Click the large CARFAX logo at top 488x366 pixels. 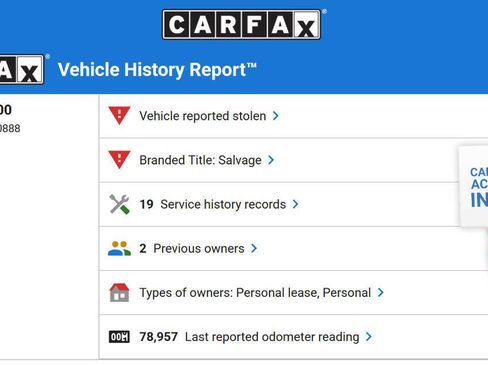point(242,25)
